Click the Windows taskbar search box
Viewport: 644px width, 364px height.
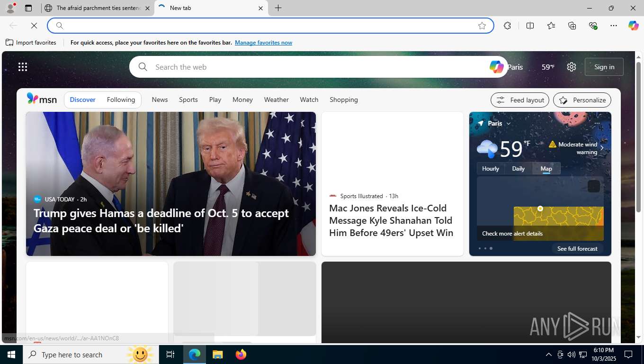pos(91,355)
